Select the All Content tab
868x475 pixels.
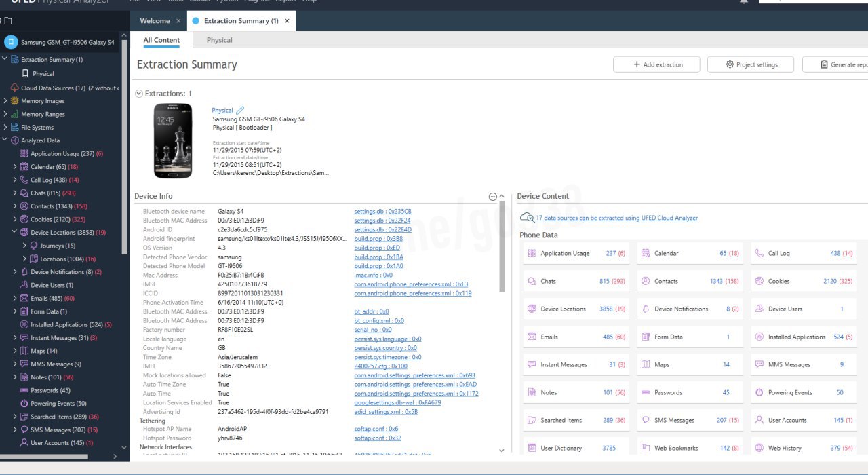161,40
